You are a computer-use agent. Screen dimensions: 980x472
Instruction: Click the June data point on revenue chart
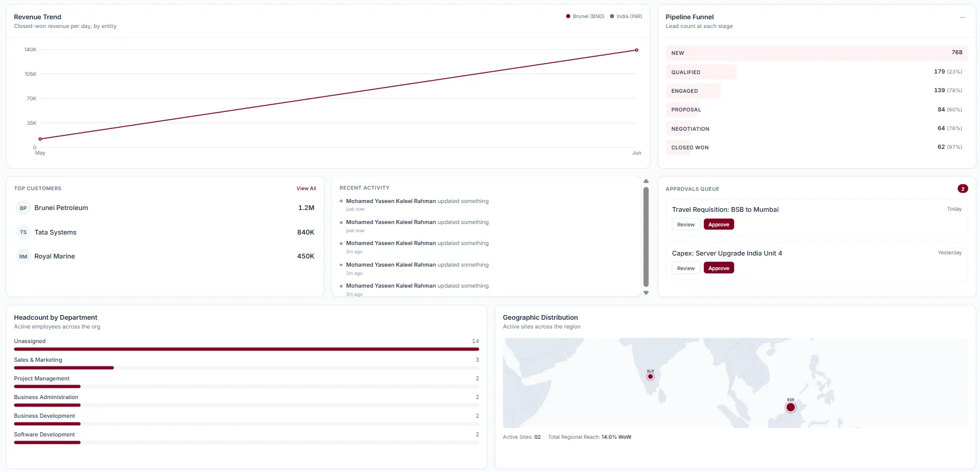point(636,50)
